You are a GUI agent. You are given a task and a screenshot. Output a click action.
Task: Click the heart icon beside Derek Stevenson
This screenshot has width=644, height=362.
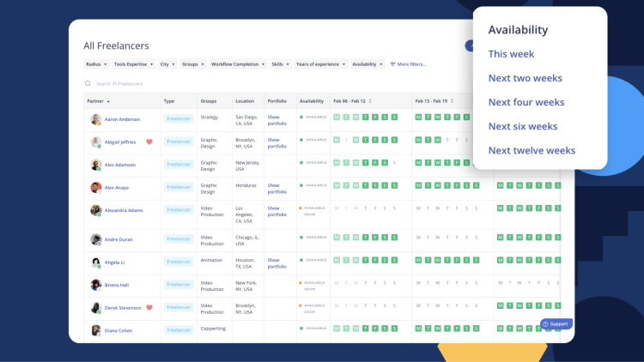(149, 307)
